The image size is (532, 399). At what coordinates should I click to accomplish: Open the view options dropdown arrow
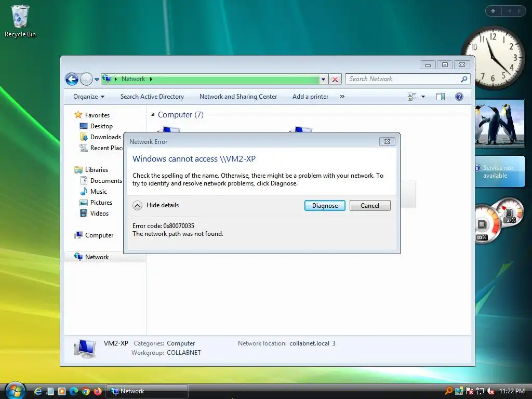[423, 97]
